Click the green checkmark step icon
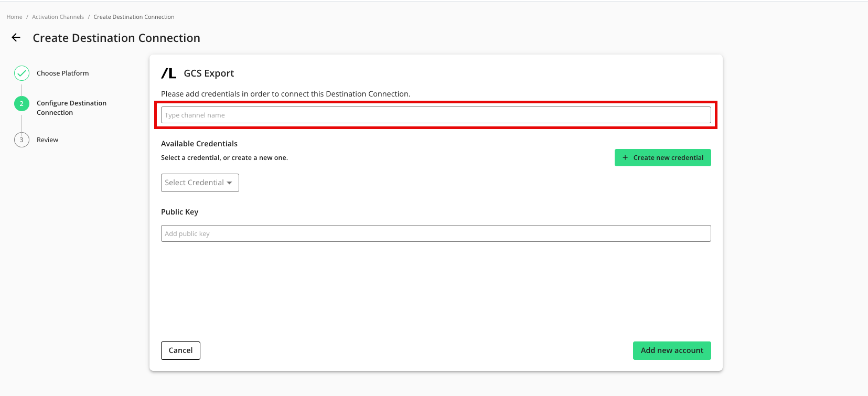The width and height of the screenshot is (868, 396). point(22,73)
